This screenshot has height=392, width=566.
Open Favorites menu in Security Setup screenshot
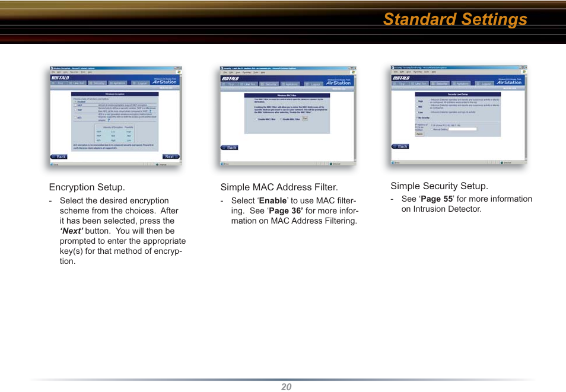pos(418,72)
